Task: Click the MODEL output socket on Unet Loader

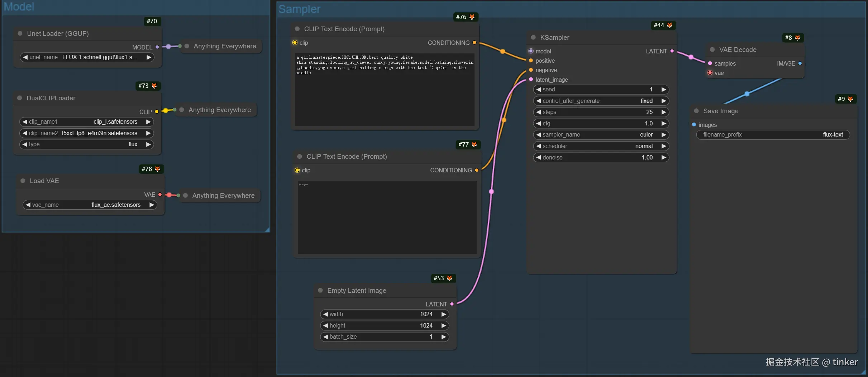Action: coord(157,47)
